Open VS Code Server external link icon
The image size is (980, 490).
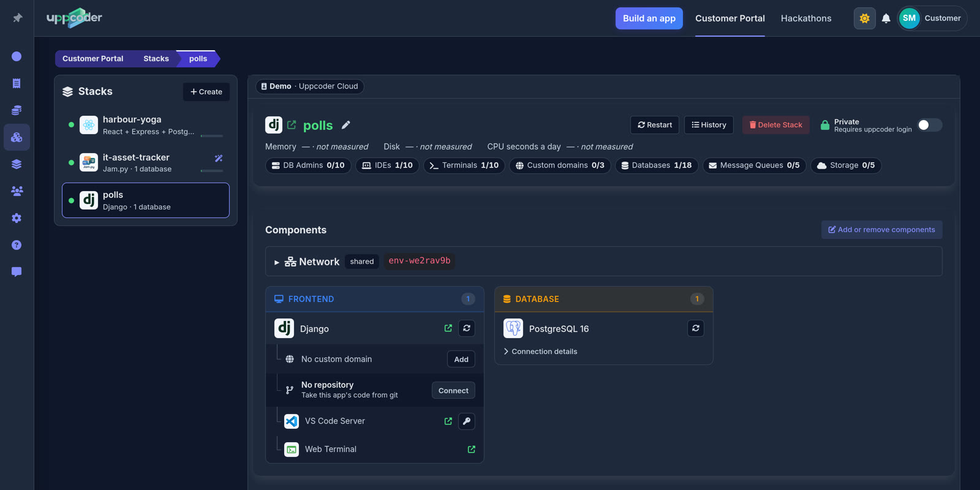coord(448,421)
